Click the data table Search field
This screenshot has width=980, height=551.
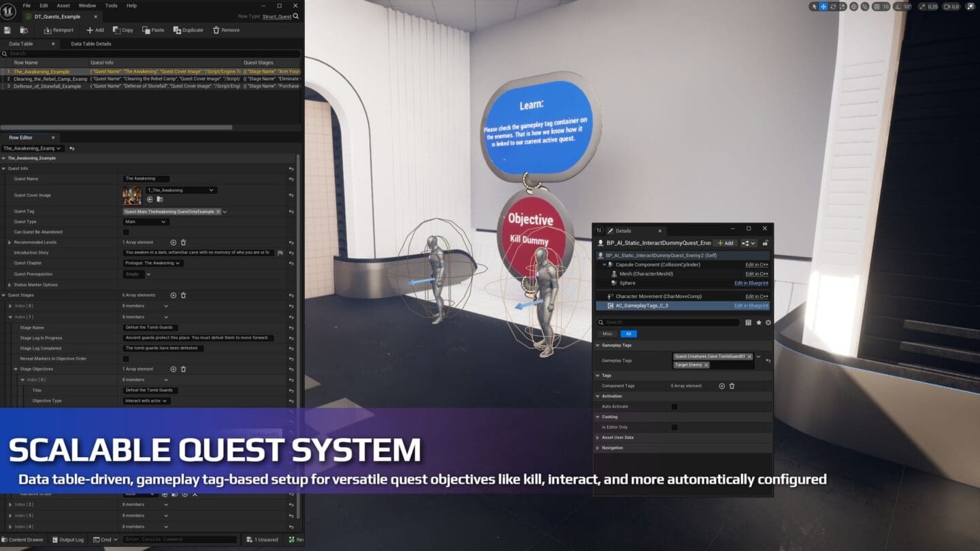151,54
